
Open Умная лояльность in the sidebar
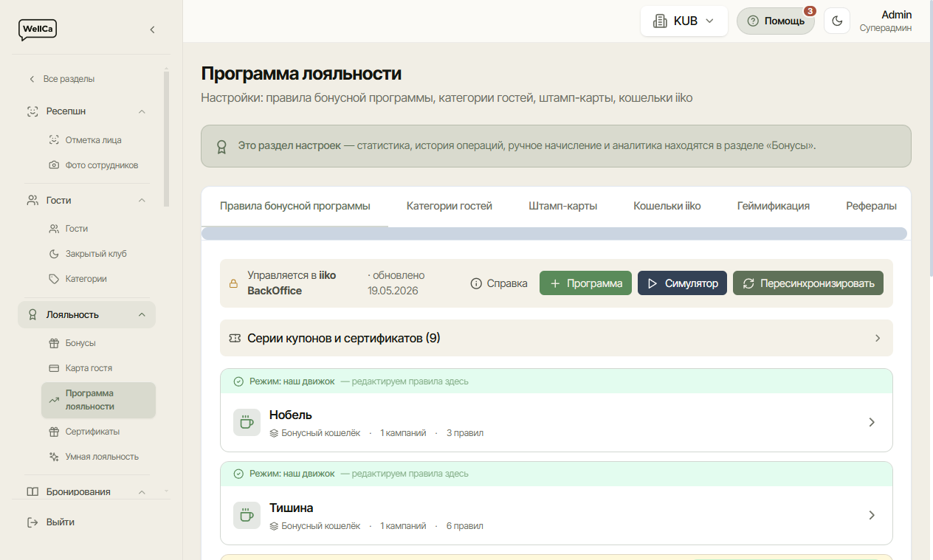[x=98, y=457]
